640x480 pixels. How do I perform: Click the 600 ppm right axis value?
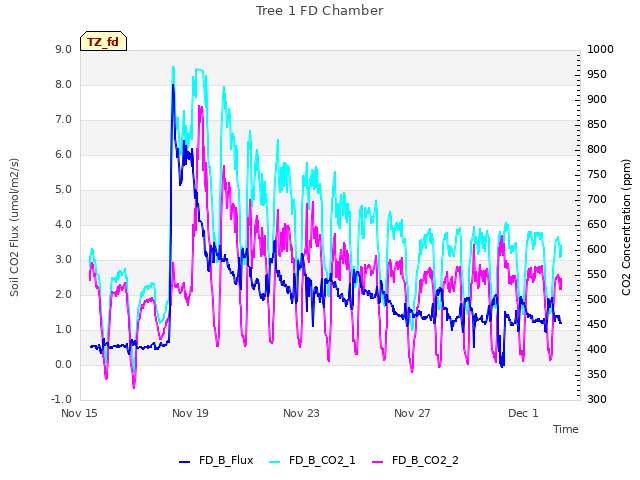[597, 249]
